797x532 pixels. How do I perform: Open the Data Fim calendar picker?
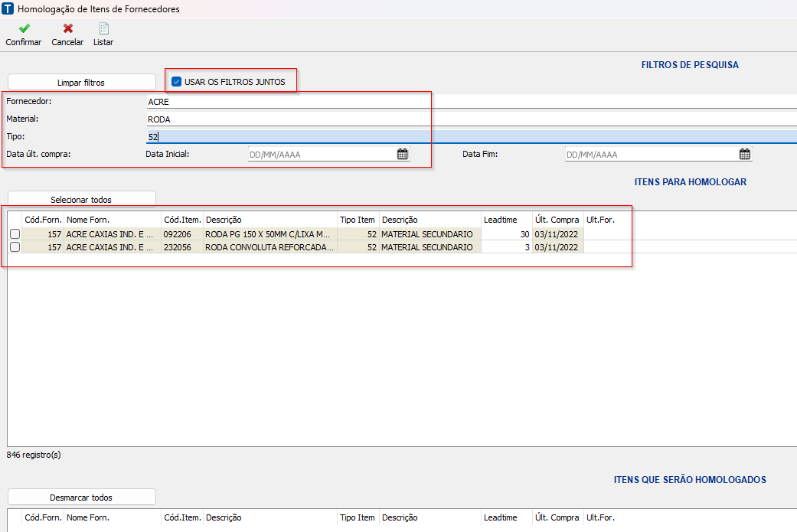coord(744,154)
